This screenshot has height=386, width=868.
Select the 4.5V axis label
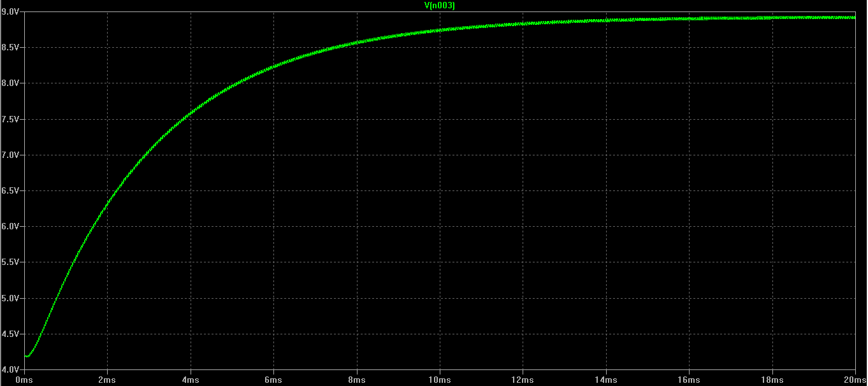pos(10,334)
